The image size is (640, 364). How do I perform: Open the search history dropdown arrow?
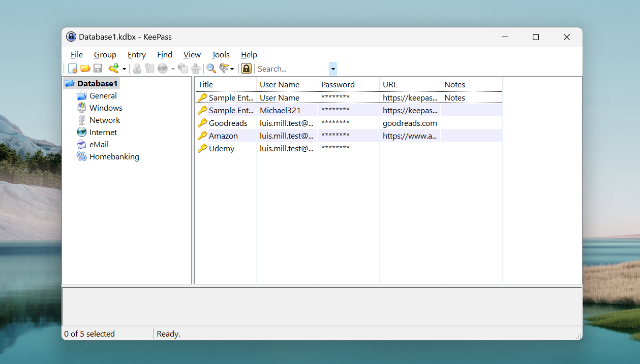tap(332, 68)
